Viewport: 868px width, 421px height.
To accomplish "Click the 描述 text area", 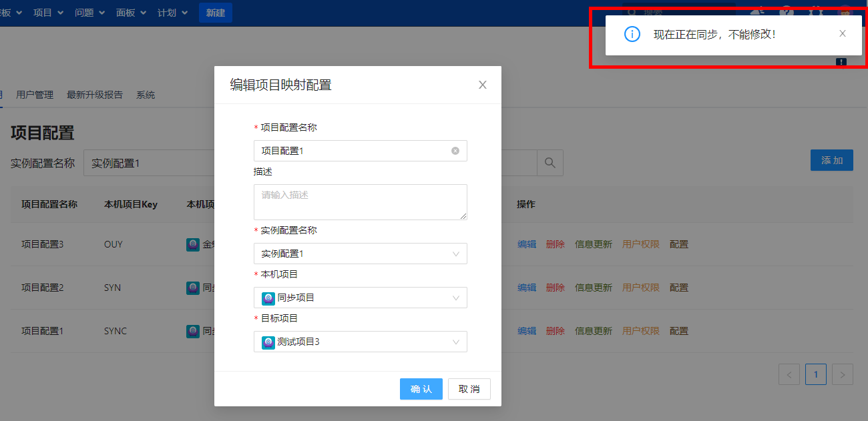I will [x=360, y=201].
